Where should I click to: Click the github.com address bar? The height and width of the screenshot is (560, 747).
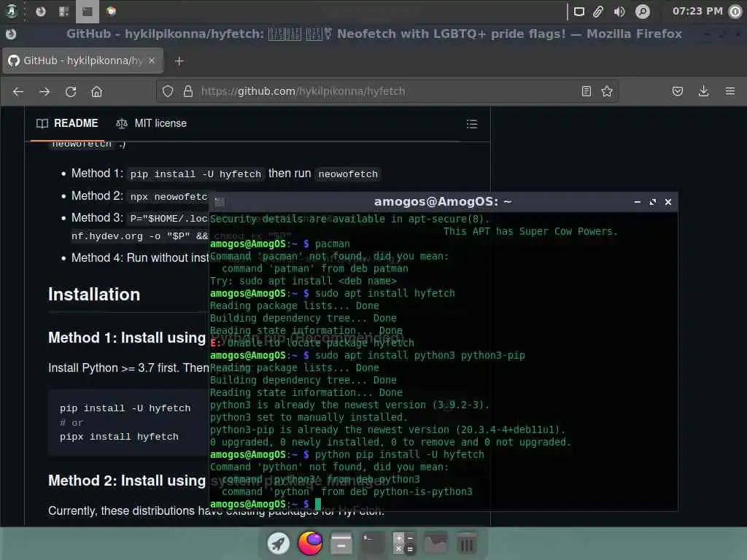[387, 91]
